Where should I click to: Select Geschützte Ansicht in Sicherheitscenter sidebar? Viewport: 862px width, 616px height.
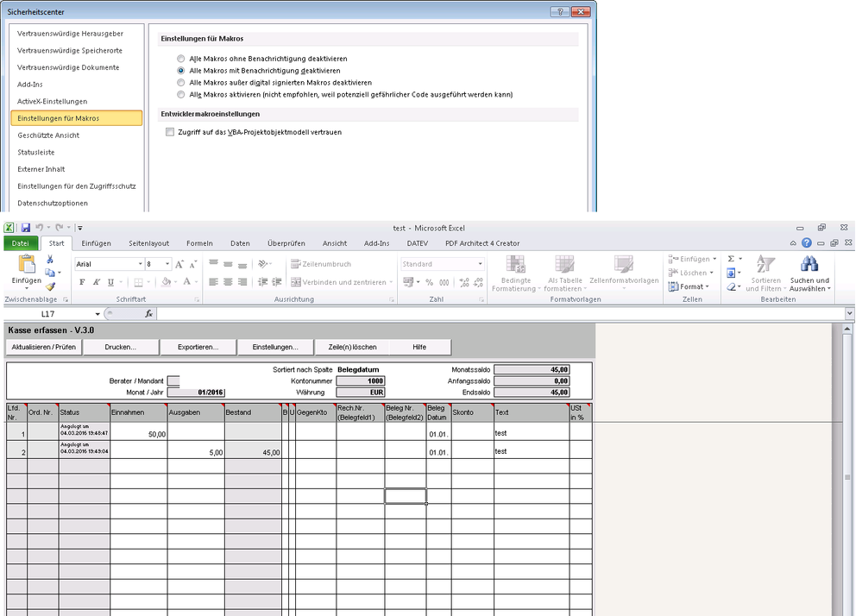pyautogui.click(x=48, y=135)
